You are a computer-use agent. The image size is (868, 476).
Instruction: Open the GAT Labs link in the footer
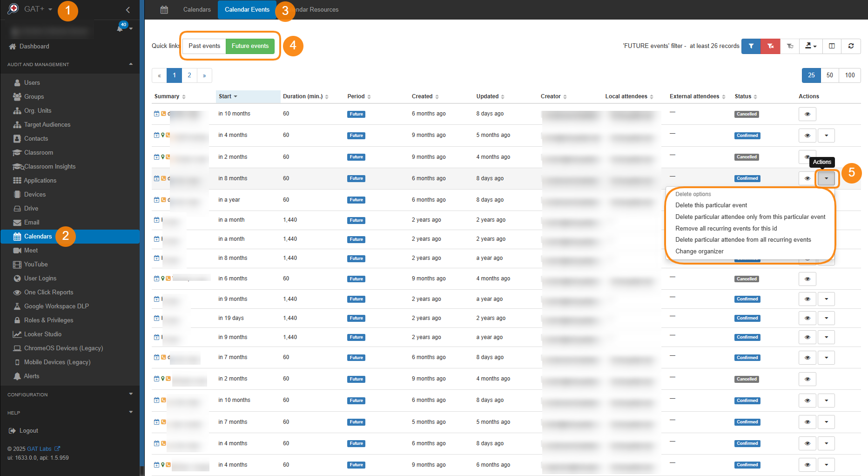39,449
